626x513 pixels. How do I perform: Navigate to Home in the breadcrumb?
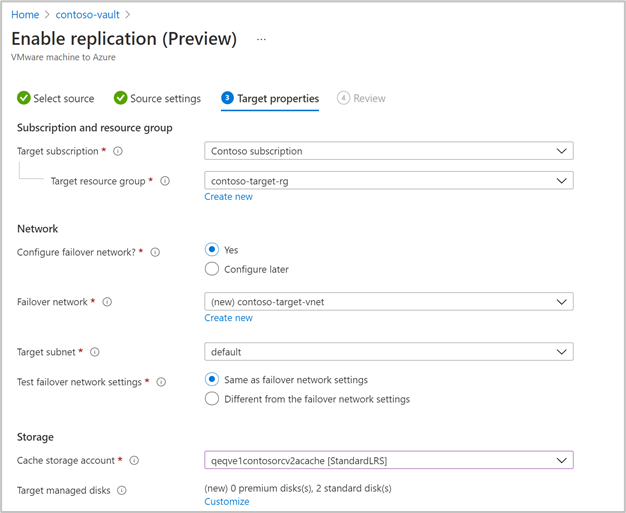pos(25,15)
